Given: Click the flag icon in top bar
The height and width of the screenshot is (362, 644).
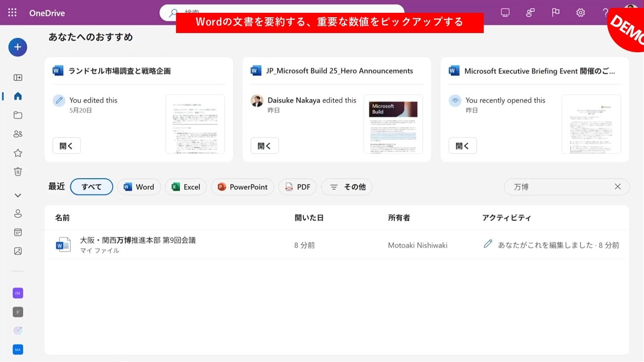Looking at the screenshot, I should (555, 13).
